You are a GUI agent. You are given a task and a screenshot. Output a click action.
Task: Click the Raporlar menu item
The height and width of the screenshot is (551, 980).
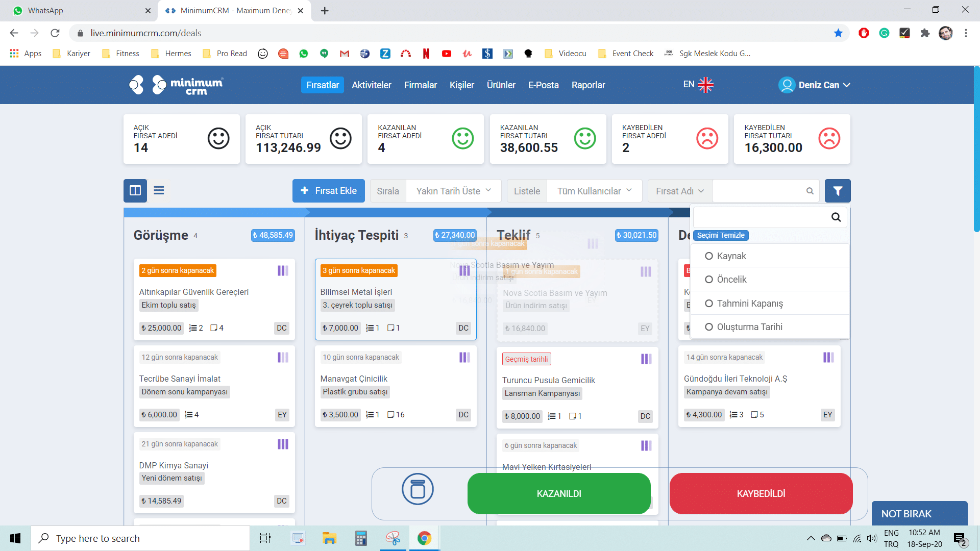point(589,85)
